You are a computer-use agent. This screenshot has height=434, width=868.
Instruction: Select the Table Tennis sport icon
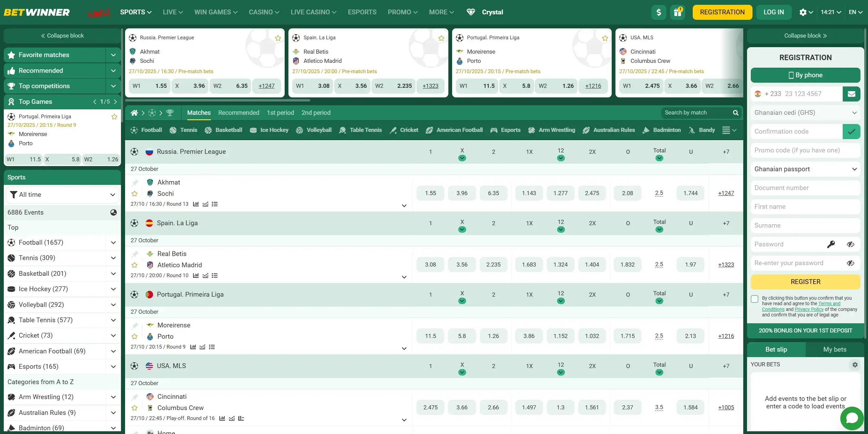342,130
